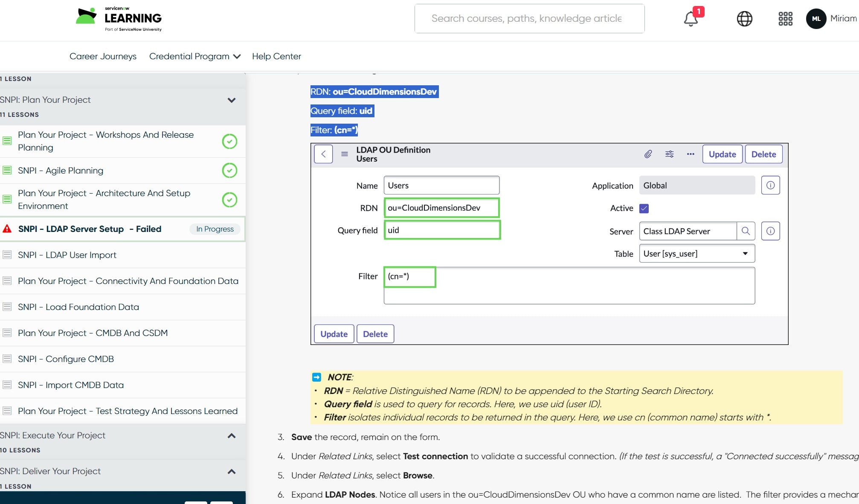Click the red warning icon on LDAP Server Setup lesson
This screenshot has height=504, width=859.
[x=7, y=229]
